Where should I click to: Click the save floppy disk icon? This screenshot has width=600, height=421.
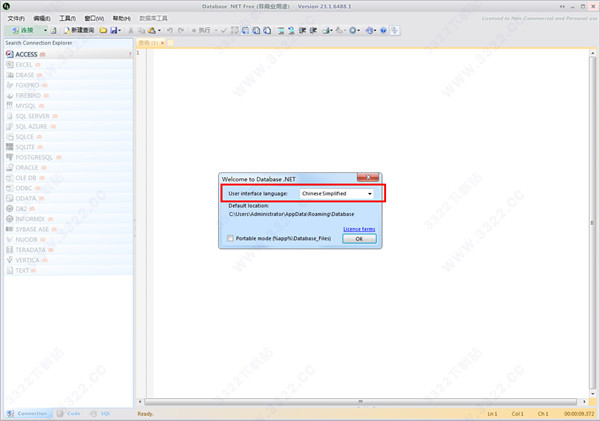[114, 30]
